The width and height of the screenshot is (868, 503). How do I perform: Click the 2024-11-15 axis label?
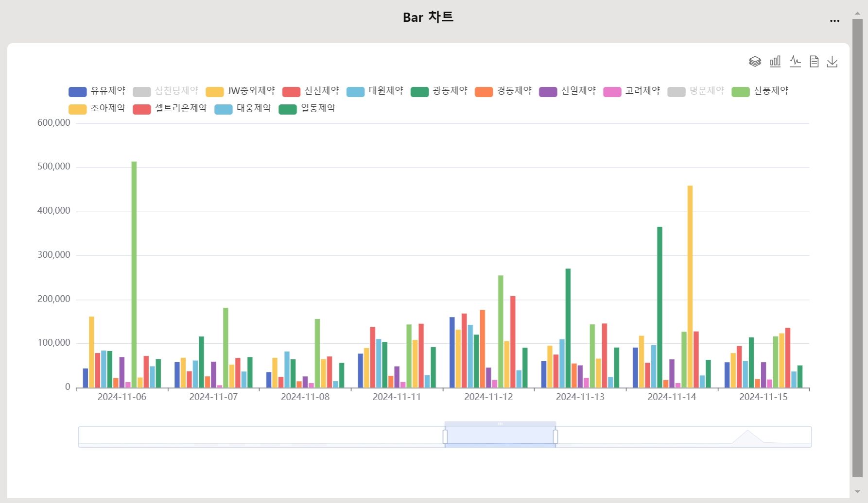coord(764,397)
